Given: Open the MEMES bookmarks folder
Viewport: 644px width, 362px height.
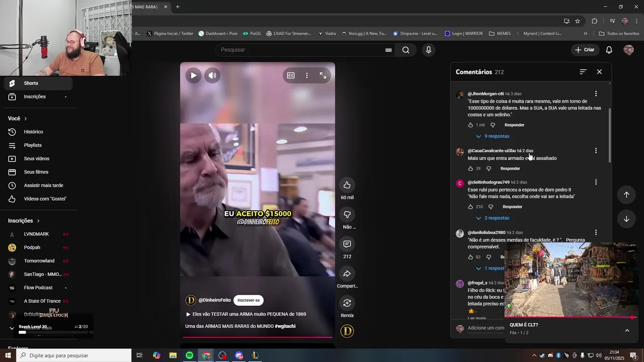Looking at the screenshot, I should coord(500,34).
